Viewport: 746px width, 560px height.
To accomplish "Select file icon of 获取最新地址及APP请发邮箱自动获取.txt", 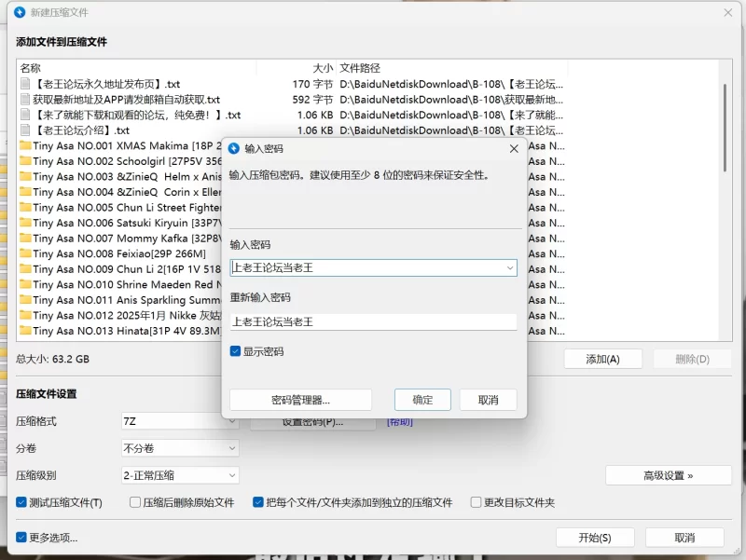I will click(25, 100).
